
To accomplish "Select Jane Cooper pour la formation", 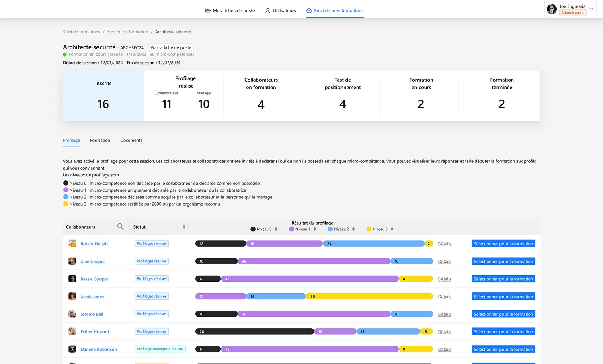I will click(503, 262).
